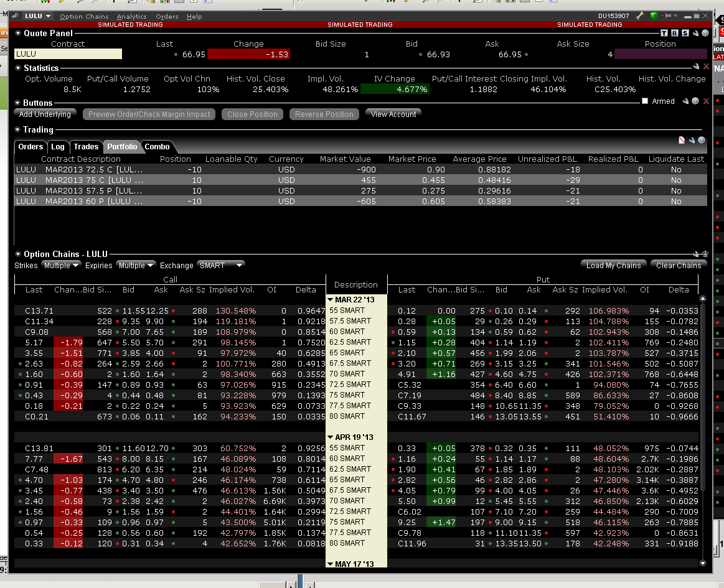
Task: Click Add Underlying button
Action: [45, 114]
